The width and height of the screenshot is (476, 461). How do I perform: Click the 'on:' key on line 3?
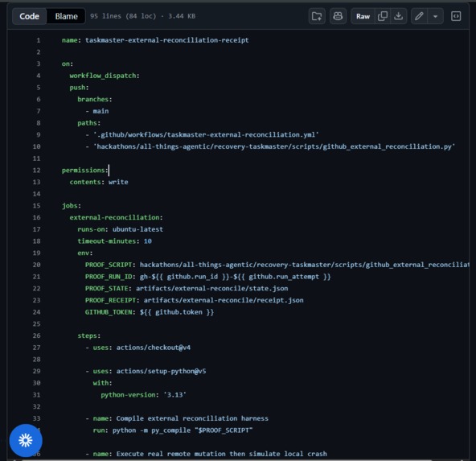pos(68,64)
